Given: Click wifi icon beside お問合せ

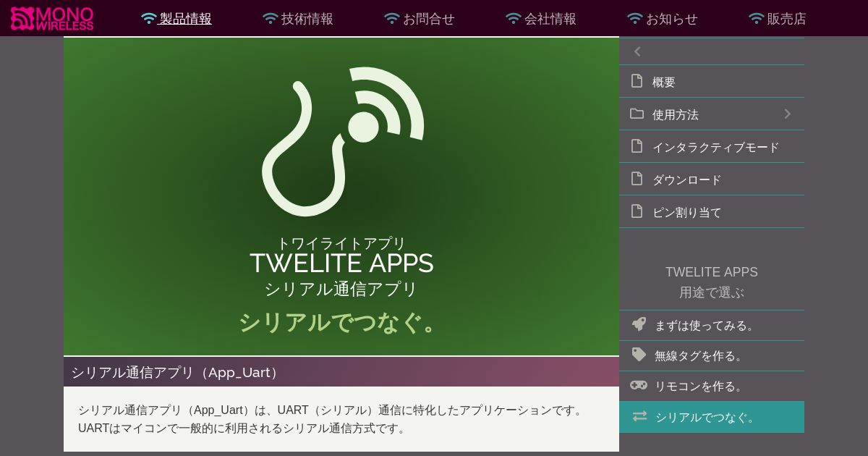Looking at the screenshot, I should (392, 19).
